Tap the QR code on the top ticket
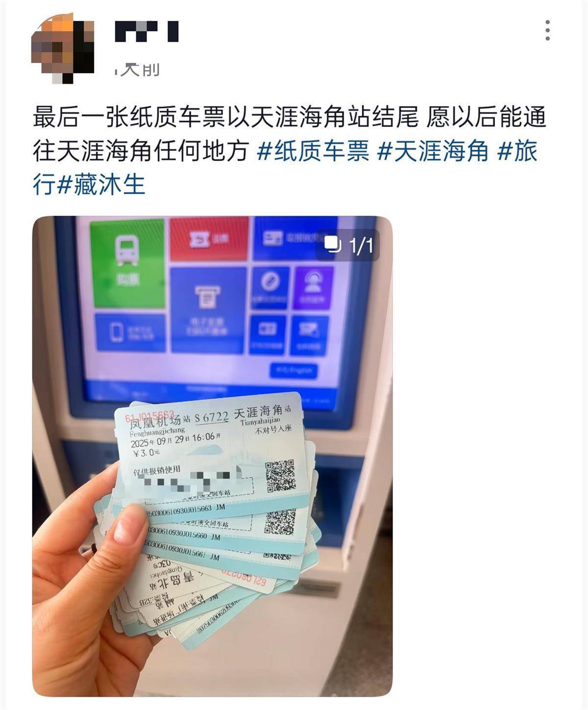The width and height of the screenshot is (588, 710). [280, 476]
